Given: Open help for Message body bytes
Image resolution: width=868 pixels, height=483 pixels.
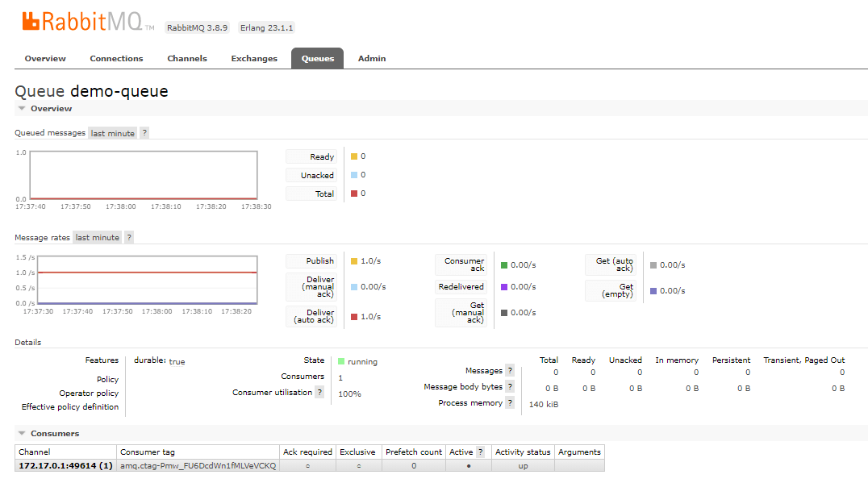Looking at the screenshot, I should (x=510, y=387).
